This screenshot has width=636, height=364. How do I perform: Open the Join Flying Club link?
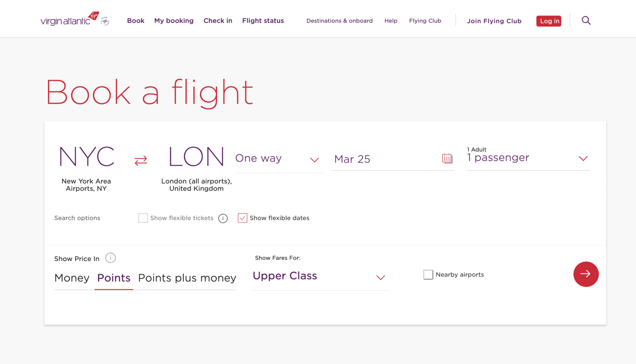tap(494, 21)
